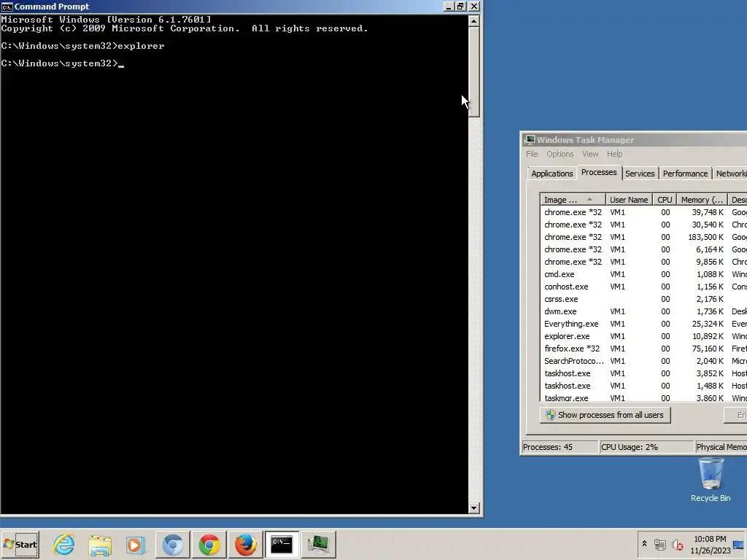
Task: Open Internet Explorer from the taskbar
Action: click(64, 544)
